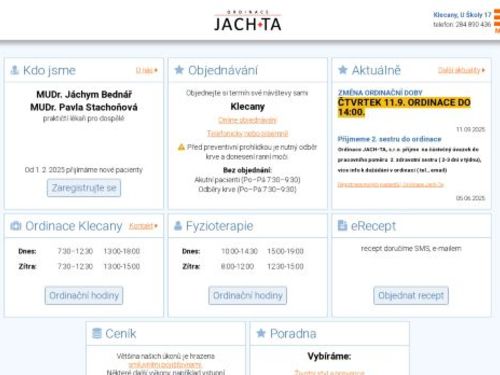Click the Bez objednání label
Viewport: 500px width, 375px height.
[247, 170]
